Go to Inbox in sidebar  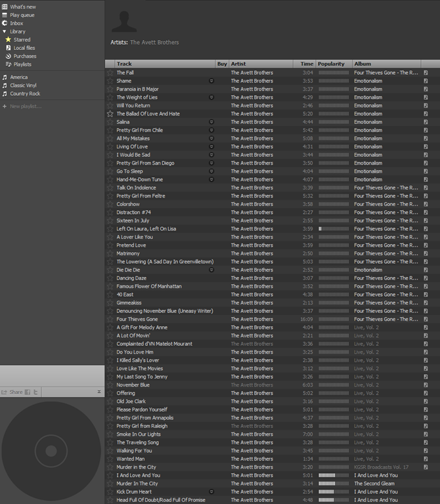16,23
